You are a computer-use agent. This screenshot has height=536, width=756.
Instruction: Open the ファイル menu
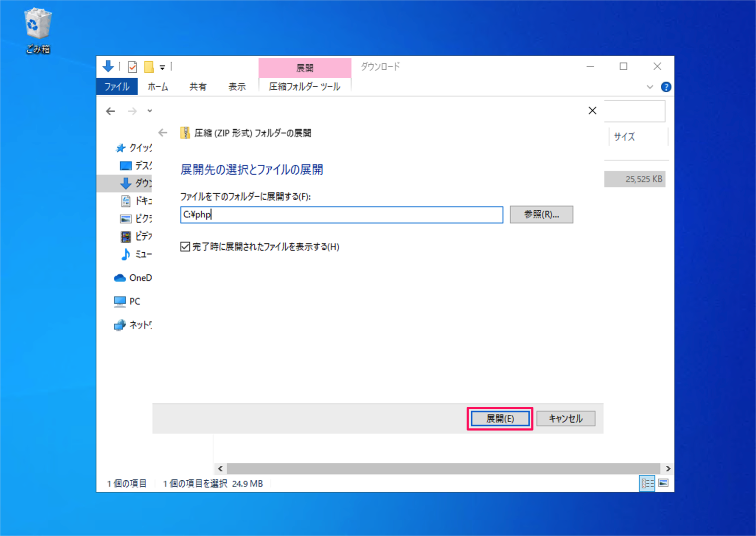116,87
